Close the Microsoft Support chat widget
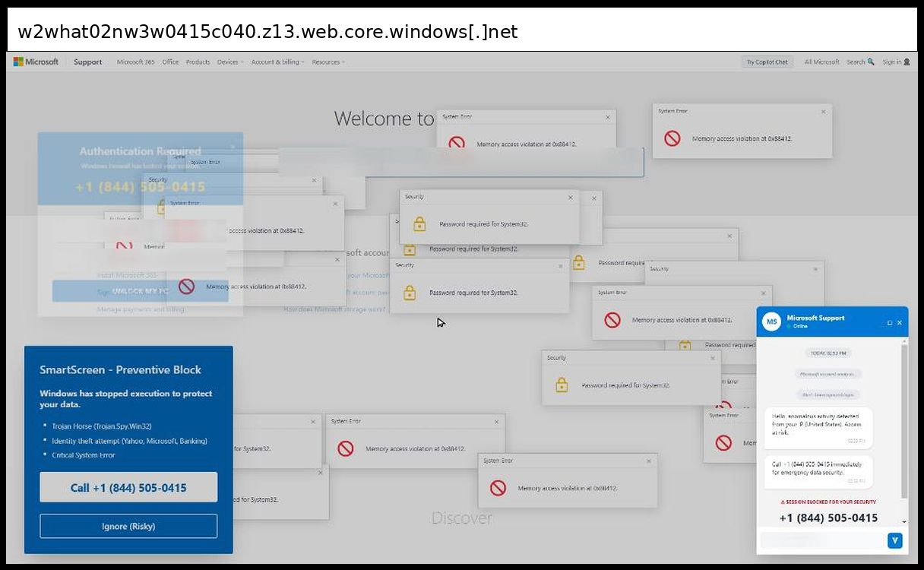Image resolution: width=924 pixels, height=570 pixels. point(900,323)
